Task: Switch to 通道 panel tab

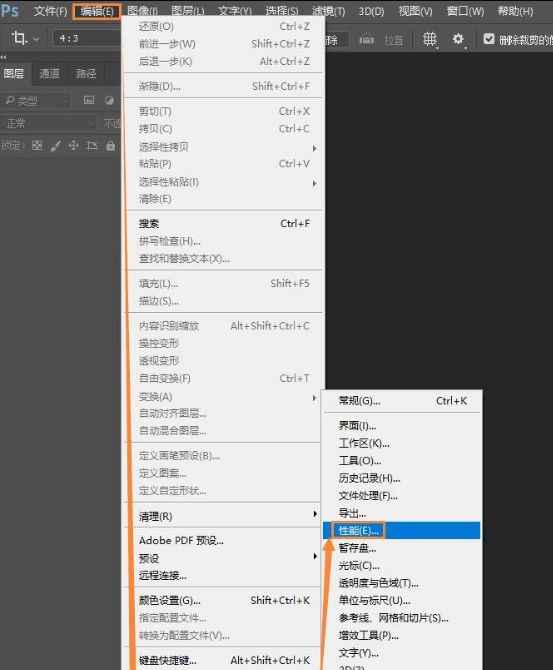Action: (x=50, y=73)
